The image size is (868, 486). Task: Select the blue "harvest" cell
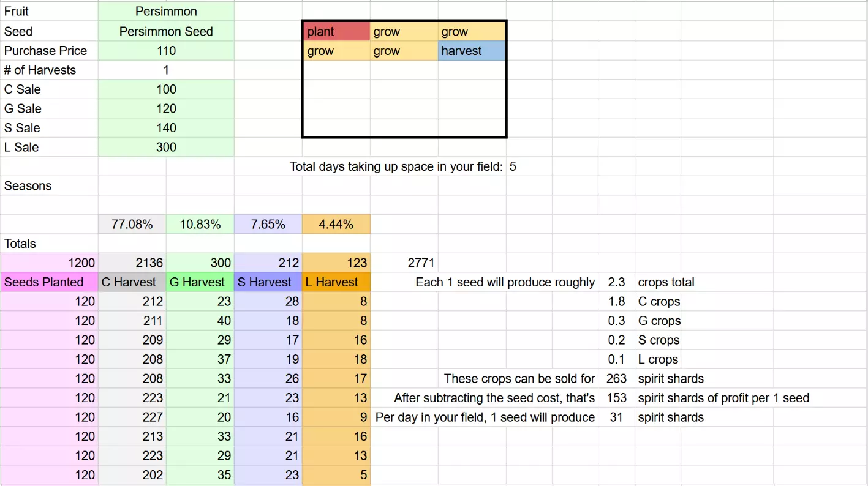pyautogui.click(x=471, y=51)
